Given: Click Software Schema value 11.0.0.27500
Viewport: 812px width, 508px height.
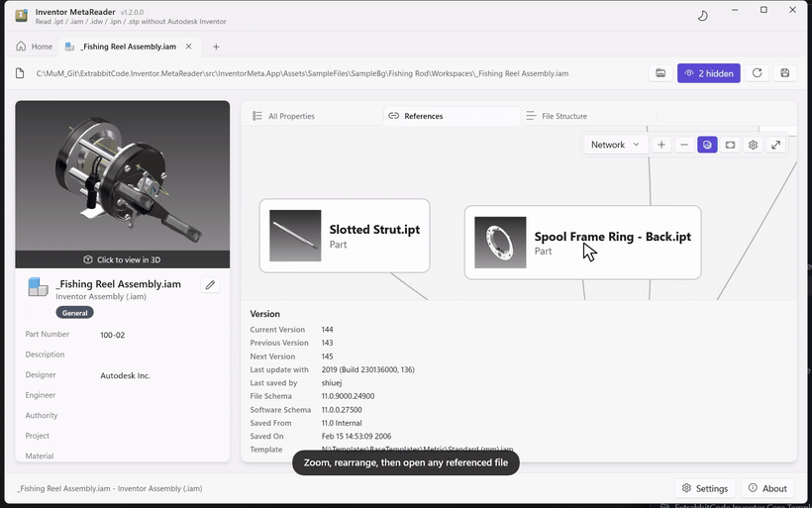Looking at the screenshot, I should click(342, 410).
